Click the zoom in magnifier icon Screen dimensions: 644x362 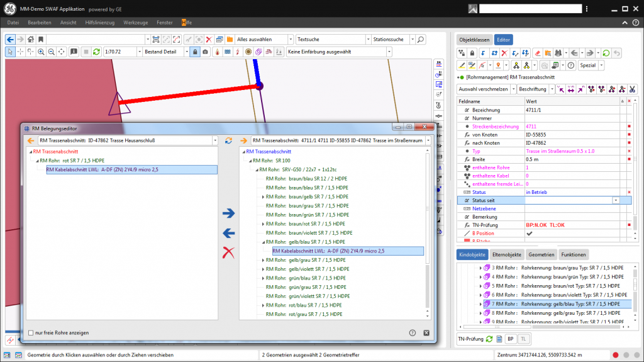(x=41, y=52)
